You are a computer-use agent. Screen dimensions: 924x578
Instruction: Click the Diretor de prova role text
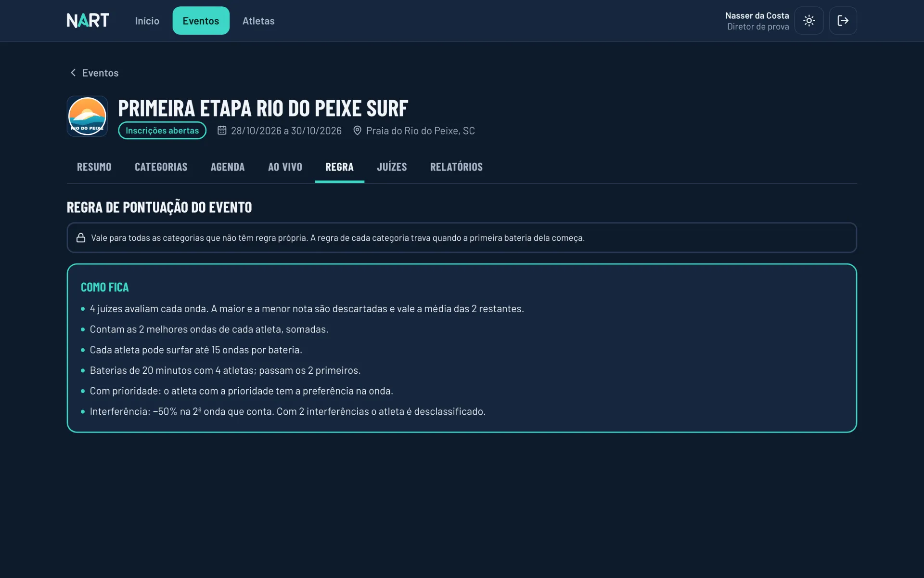click(x=758, y=26)
